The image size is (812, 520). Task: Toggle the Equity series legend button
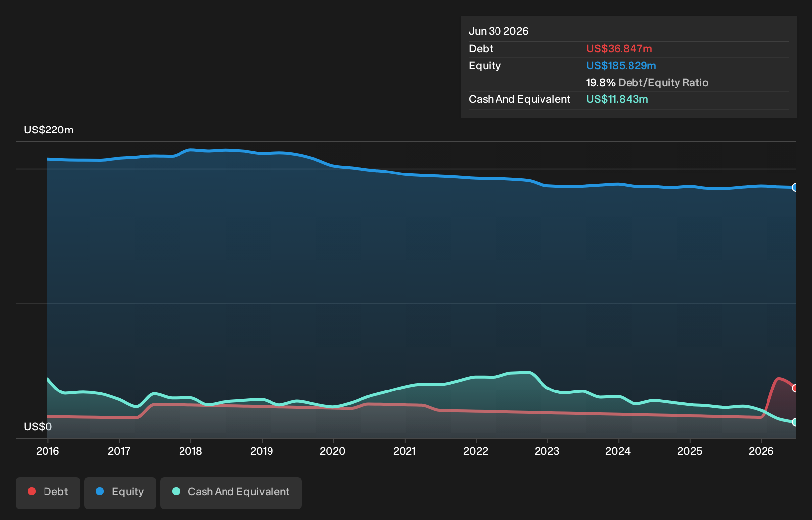coord(120,493)
